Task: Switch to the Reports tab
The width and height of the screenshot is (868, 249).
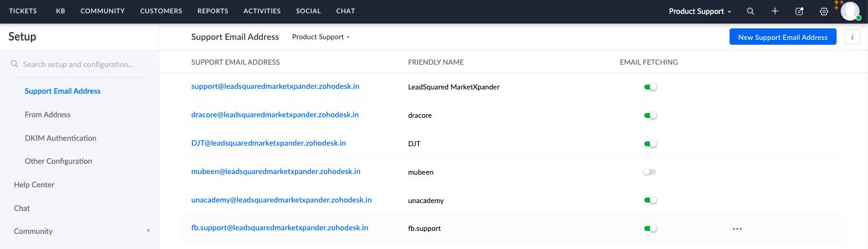Action: click(213, 11)
